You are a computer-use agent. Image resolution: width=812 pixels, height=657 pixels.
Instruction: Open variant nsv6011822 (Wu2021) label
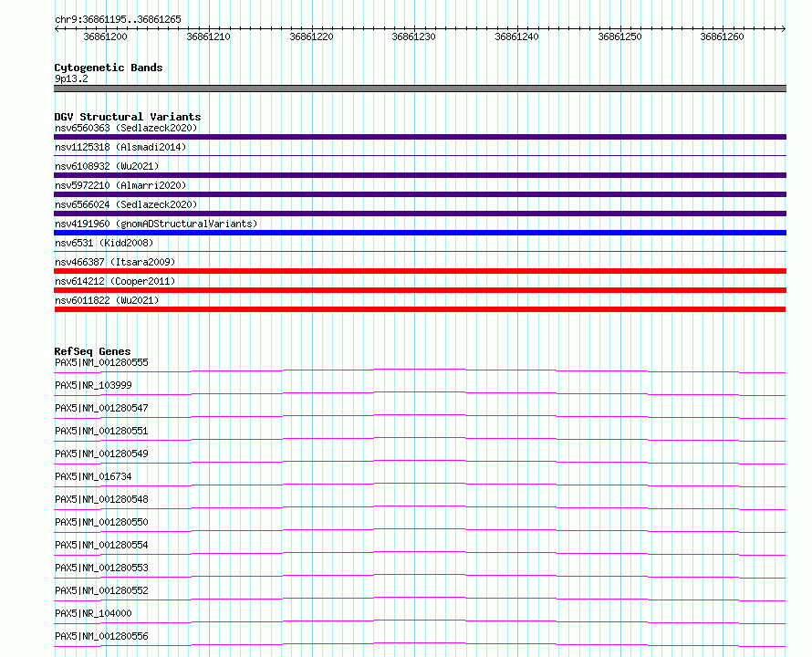coord(107,300)
